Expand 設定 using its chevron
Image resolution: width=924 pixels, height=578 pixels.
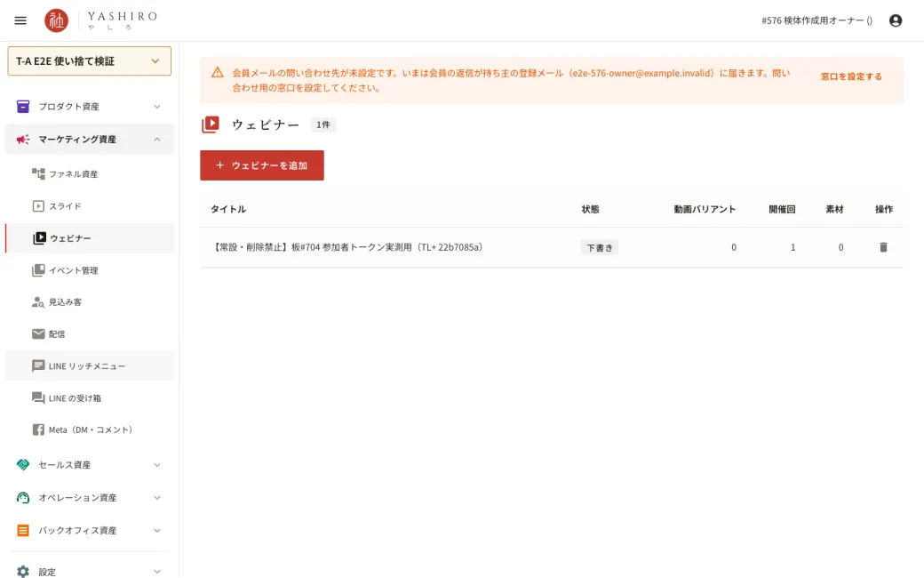(157, 571)
